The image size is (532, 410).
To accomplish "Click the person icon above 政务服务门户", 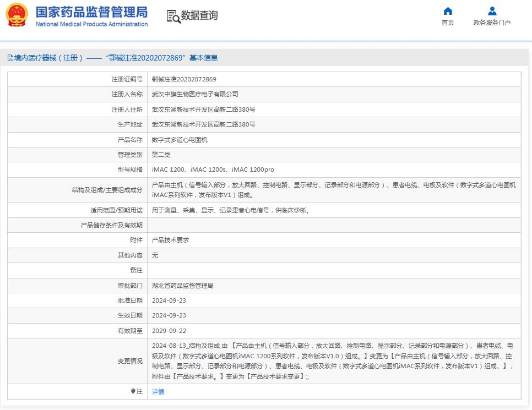I will 492,10.
